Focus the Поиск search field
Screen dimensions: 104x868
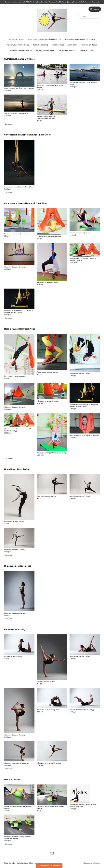coord(89,17)
